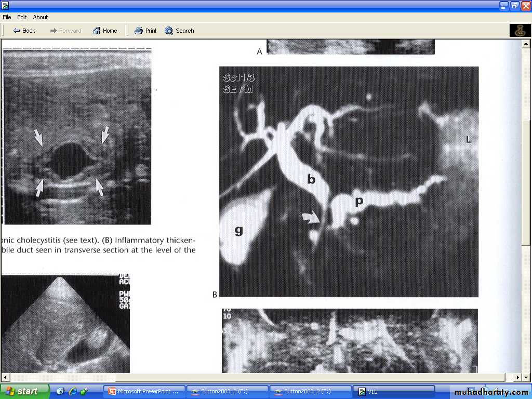Screen dimensions: 532x399
Task: Click the horizontal scrollbar left arrow
Action: (x=4, y=377)
